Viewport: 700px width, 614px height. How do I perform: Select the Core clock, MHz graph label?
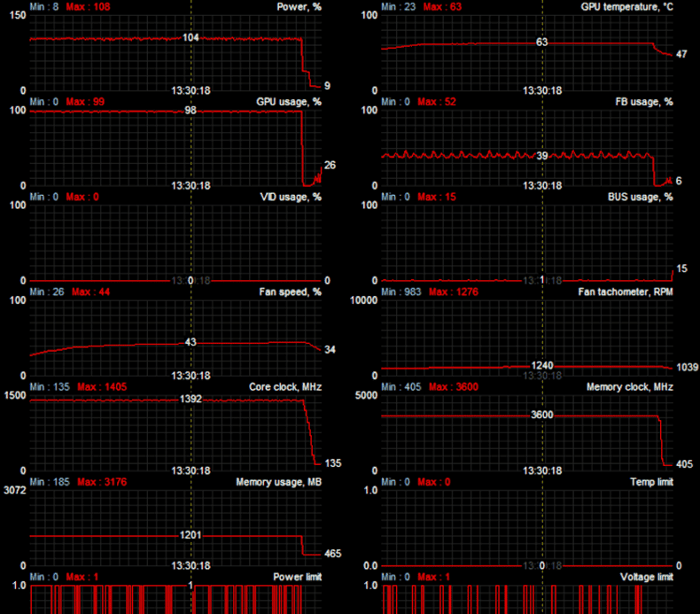(284, 387)
